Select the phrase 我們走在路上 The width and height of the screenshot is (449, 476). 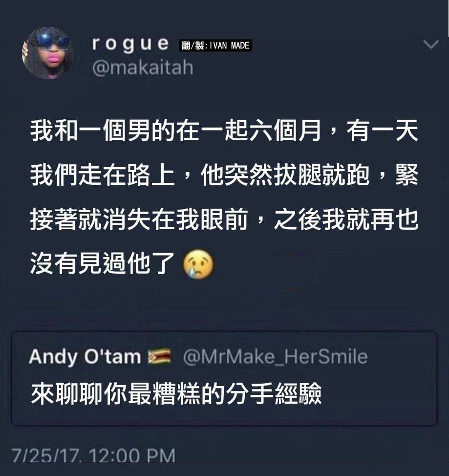click(x=103, y=175)
